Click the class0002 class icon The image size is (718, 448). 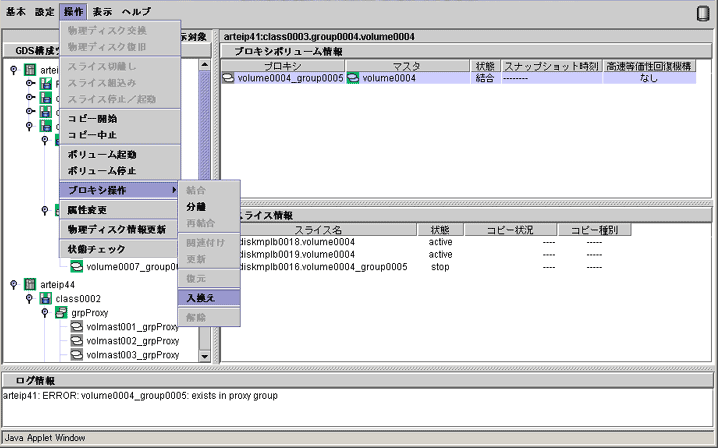pos(45,298)
